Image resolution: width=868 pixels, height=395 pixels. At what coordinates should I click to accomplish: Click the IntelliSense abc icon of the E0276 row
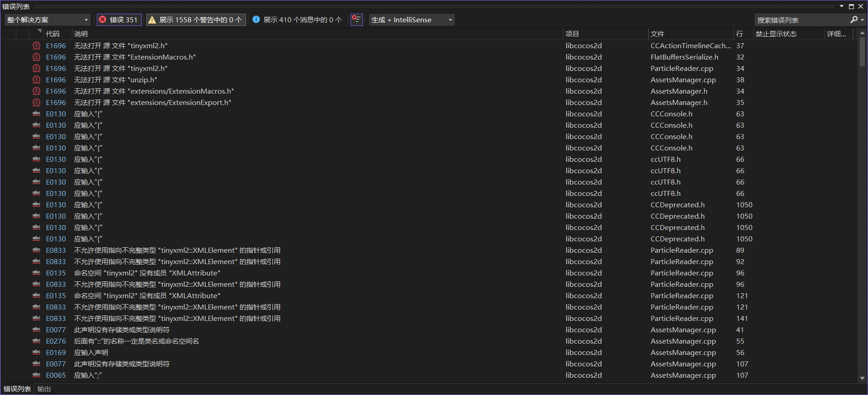[x=36, y=341]
